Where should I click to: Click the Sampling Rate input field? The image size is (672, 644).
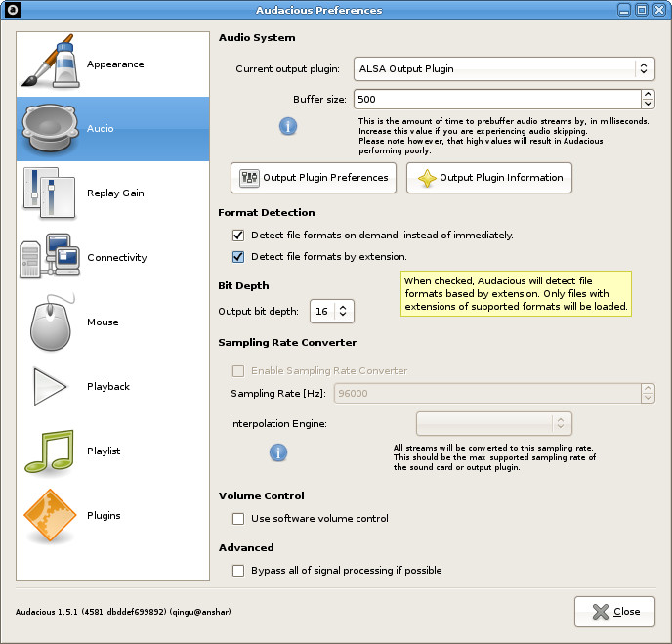tap(487, 393)
